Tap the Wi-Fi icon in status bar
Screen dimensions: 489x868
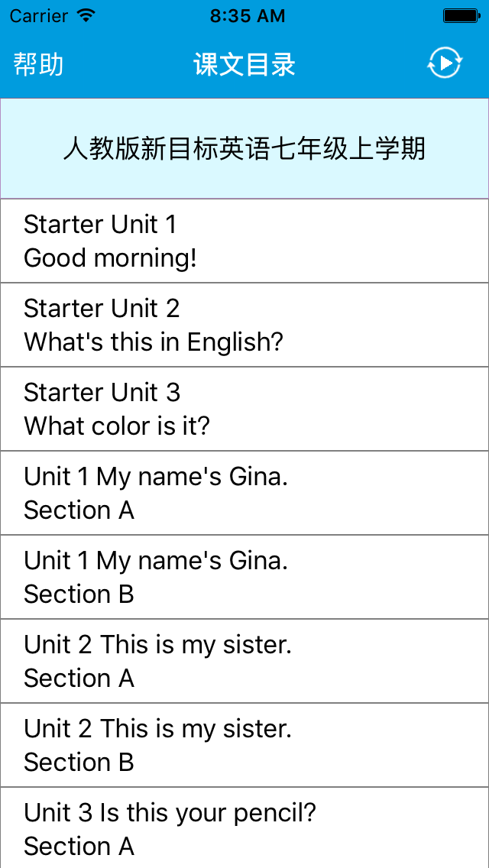pos(86,15)
